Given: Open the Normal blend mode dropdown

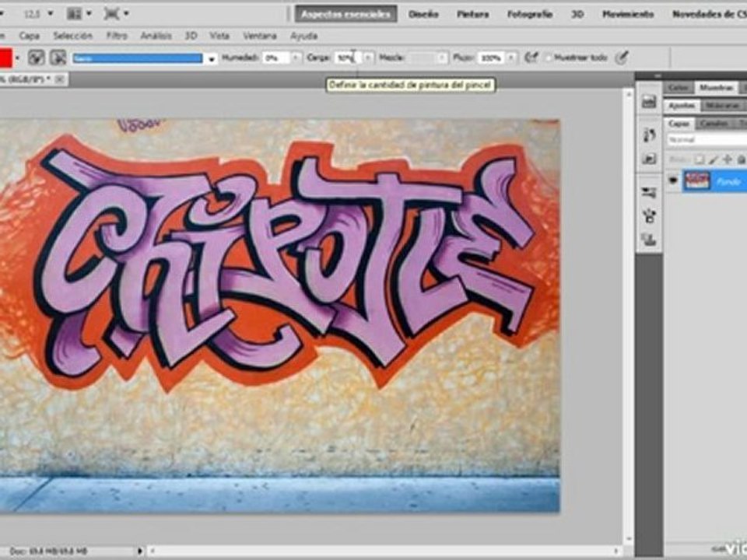Looking at the screenshot, I should 706,139.
